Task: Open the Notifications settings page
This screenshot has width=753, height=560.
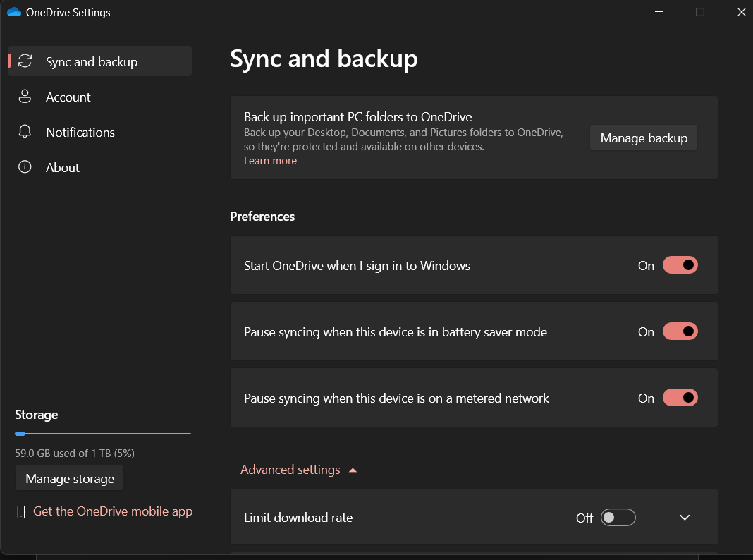Action: pyautogui.click(x=80, y=133)
